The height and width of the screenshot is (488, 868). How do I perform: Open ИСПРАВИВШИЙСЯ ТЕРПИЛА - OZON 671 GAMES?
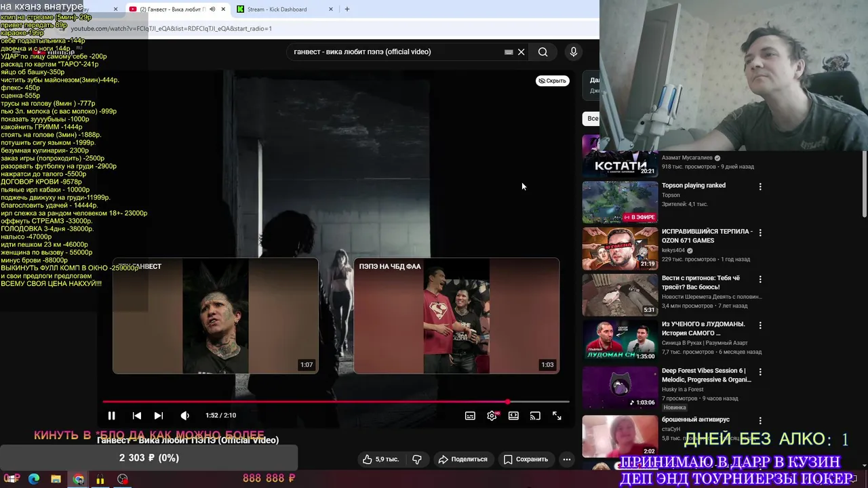coord(707,236)
